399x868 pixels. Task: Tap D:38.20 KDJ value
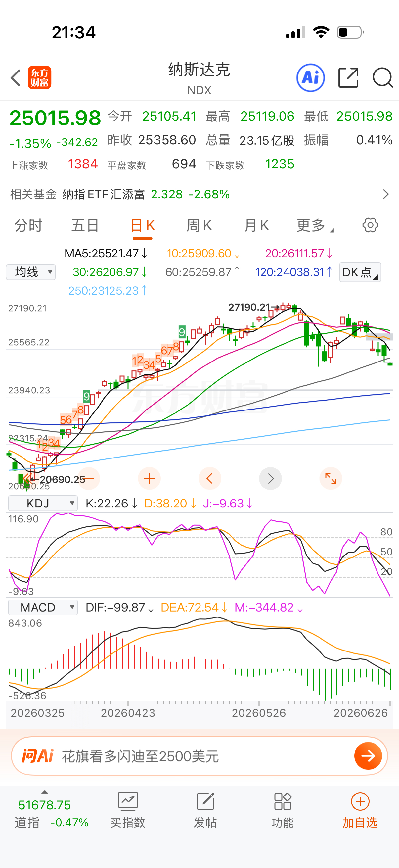pyautogui.click(x=170, y=503)
